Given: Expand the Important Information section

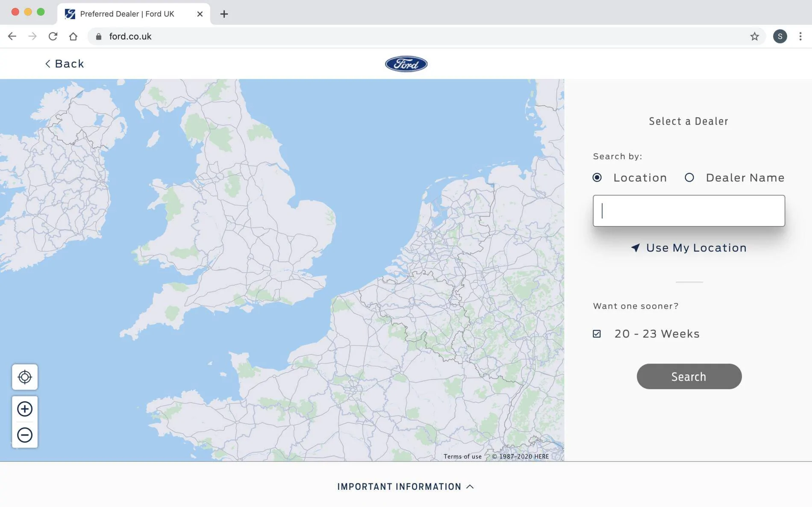Looking at the screenshot, I should 406,486.
